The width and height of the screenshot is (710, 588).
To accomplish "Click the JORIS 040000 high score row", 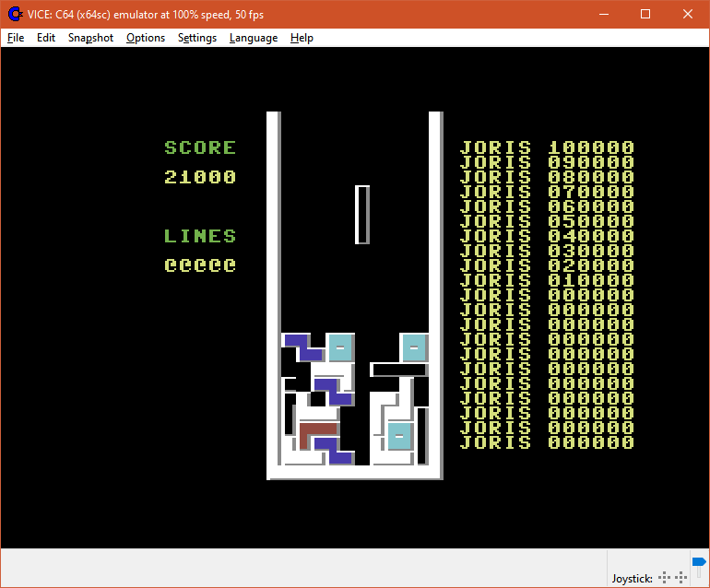I will click(x=547, y=236).
